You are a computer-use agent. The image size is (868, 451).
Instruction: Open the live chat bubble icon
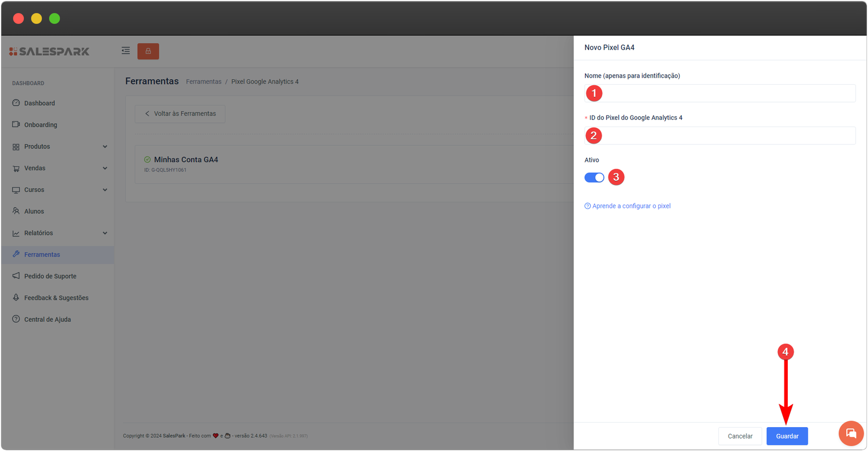(x=851, y=433)
